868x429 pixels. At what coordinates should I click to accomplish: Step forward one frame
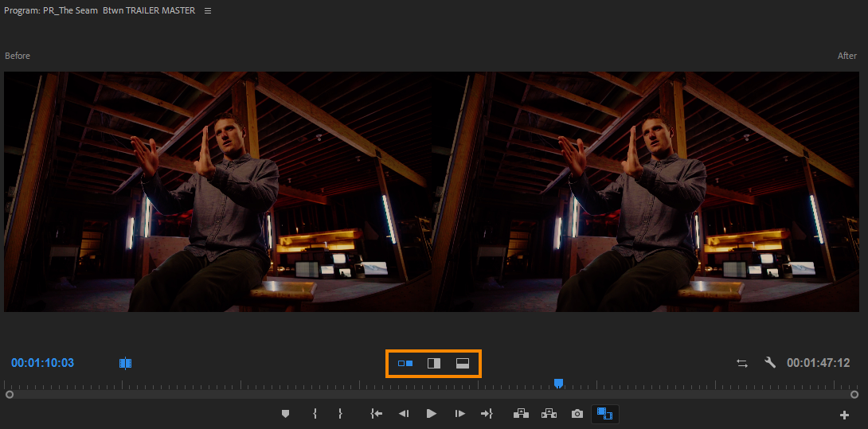pyautogui.click(x=459, y=414)
